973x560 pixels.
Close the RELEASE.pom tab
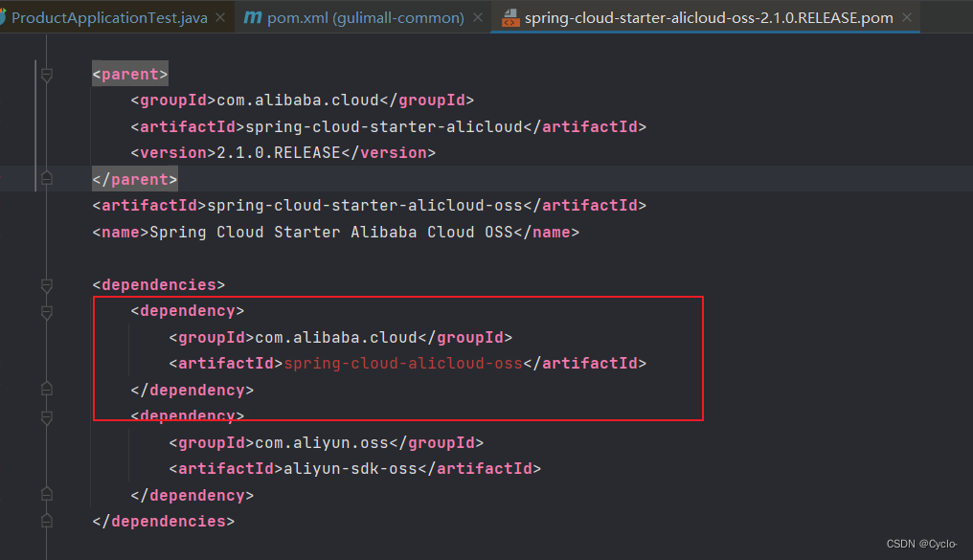pyautogui.click(x=906, y=16)
